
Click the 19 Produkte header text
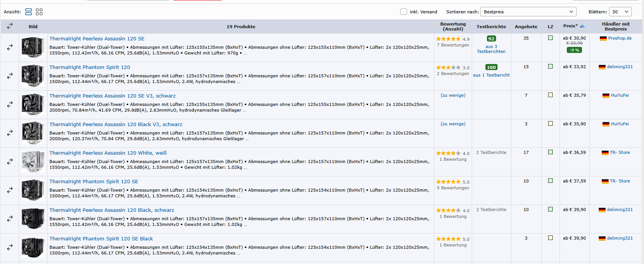pyautogui.click(x=241, y=27)
